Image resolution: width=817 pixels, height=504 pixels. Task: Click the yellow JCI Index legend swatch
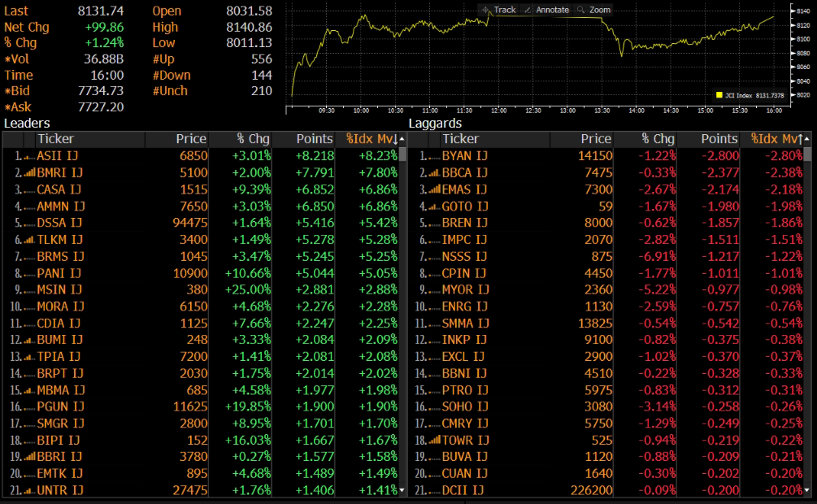point(719,95)
